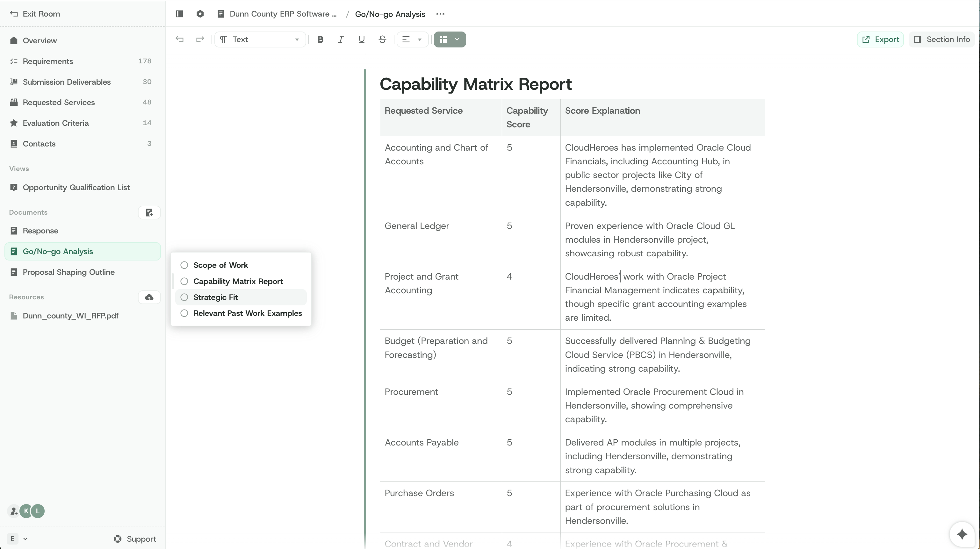The width and height of the screenshot is (980, 549).
Task: Open the Contacts section
Action: coord(83,144)
